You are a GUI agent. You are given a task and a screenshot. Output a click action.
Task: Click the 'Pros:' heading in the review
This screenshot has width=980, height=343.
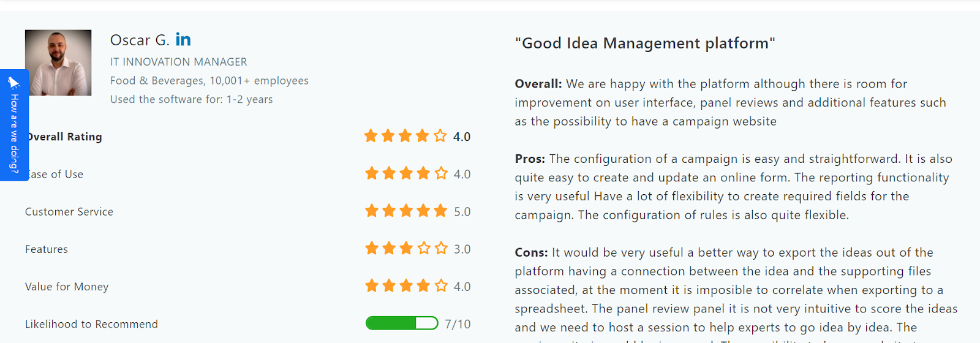(530, 159)
